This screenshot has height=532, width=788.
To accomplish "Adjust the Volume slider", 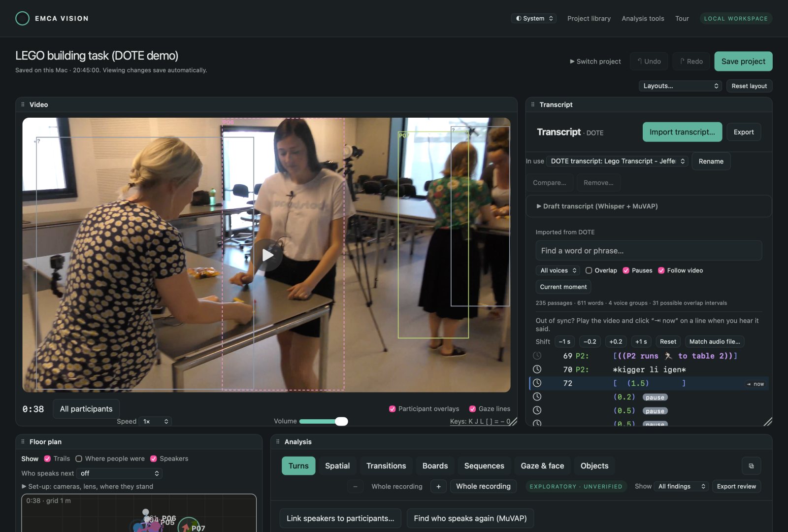I will pyautogui.click(x=323, y=422).
